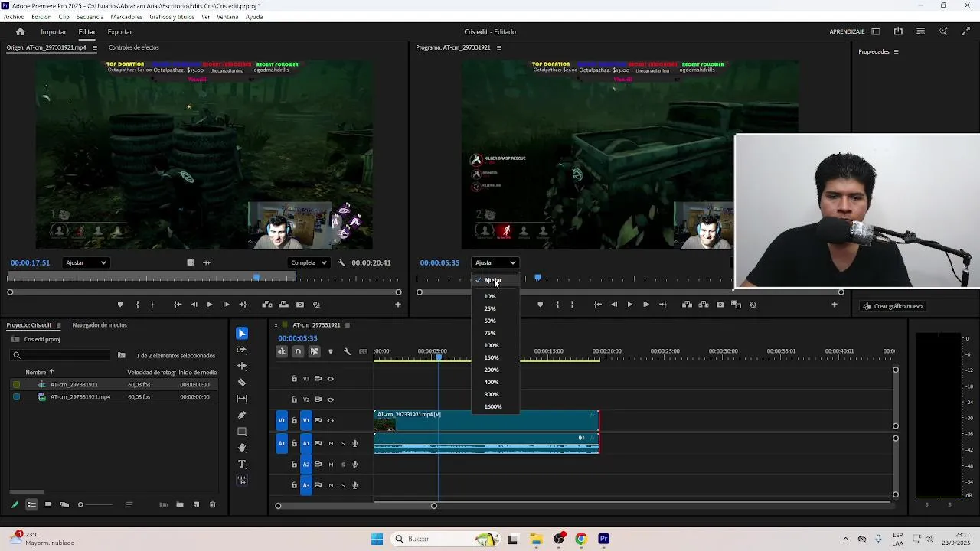The width and height of the screenshot is (980, 551).
Task: Toggle V2 track output eye
Action: 331,399
